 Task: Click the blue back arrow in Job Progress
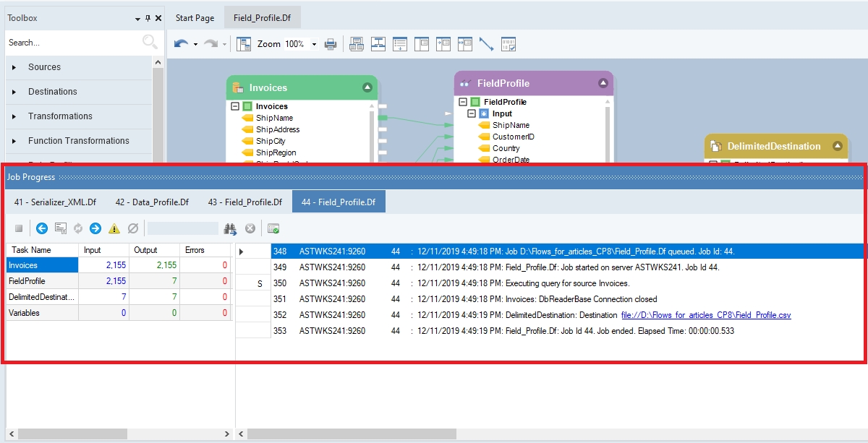[42, 228]
